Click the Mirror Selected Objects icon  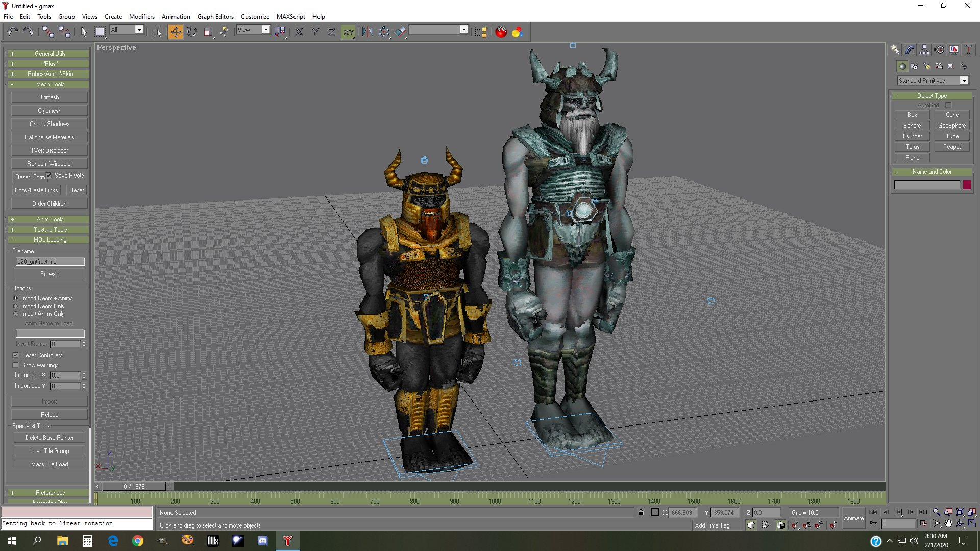click(x=367, y=32)
